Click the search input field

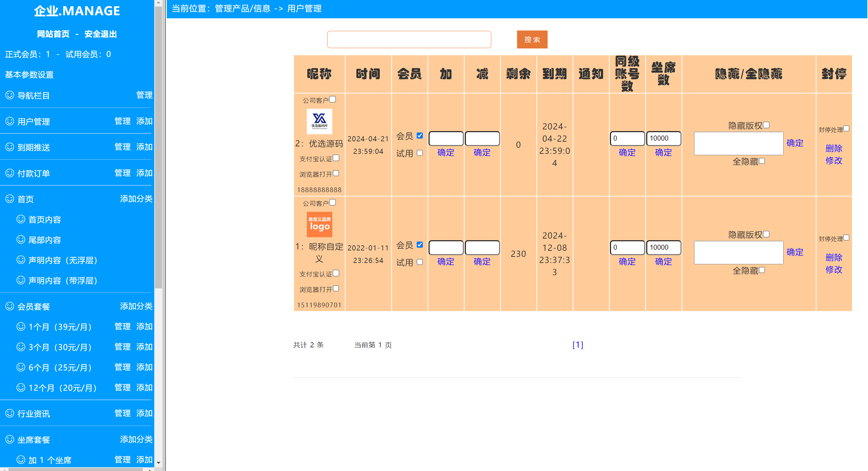[409, 40]
